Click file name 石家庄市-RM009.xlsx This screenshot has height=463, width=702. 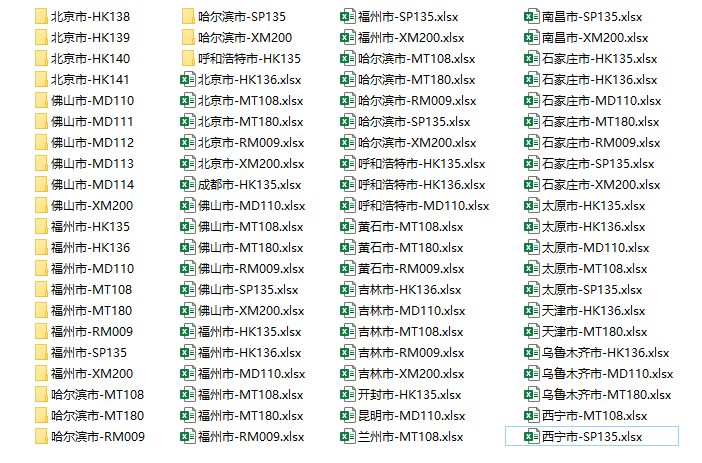[601, 143]
